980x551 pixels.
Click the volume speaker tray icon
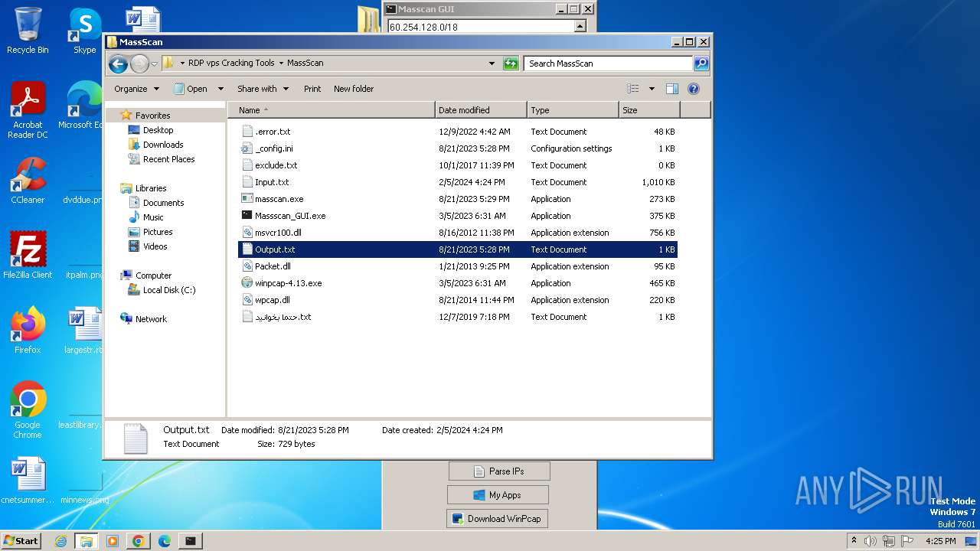[871, 541]
